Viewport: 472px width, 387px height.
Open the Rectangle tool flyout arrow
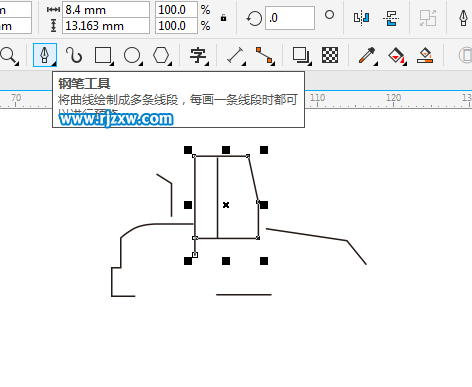[112, 63]
